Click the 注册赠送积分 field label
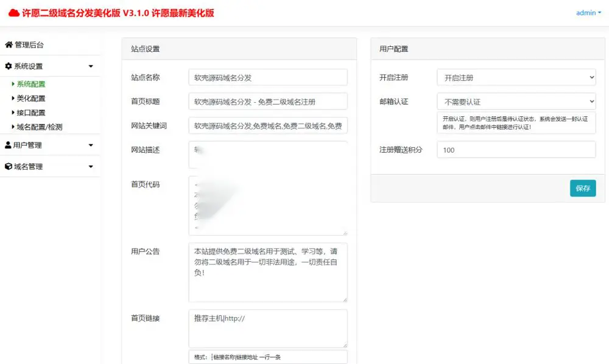The image size is (609, 364). pyautogui.click(x=401, y=150)
